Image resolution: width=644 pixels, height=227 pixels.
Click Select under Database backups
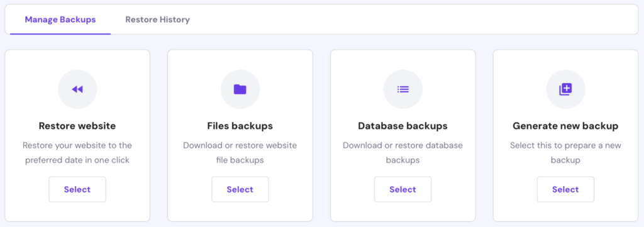tap(403, 189)
